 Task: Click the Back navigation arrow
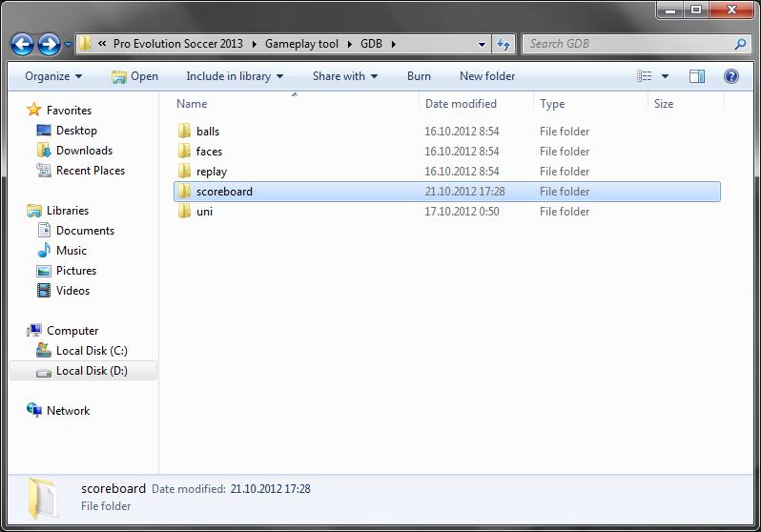(22, 44)
